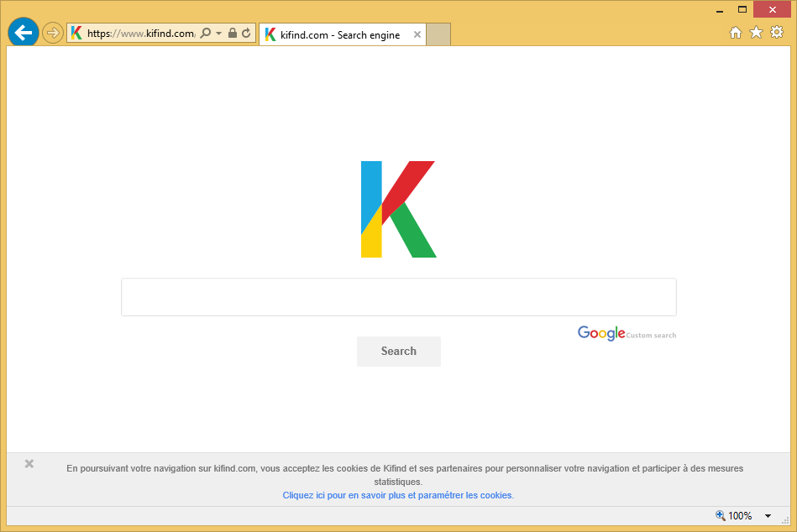Open the 'Cliquez ici pour en savoir plus' link

[397, 495]
